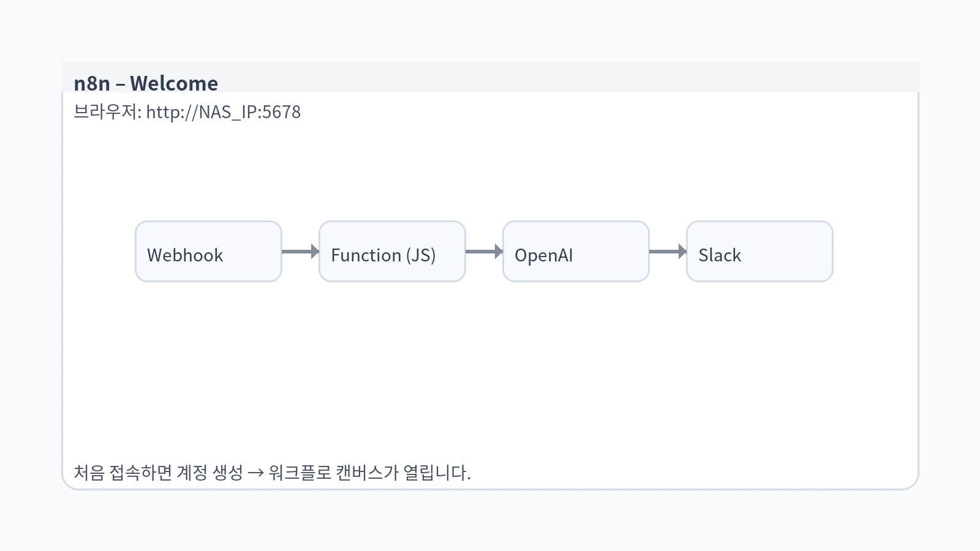The width and height of the screenshot is (980, 551).
Task: Click the 'n8n – Welcome' panel title
Action: click(146, 83)
